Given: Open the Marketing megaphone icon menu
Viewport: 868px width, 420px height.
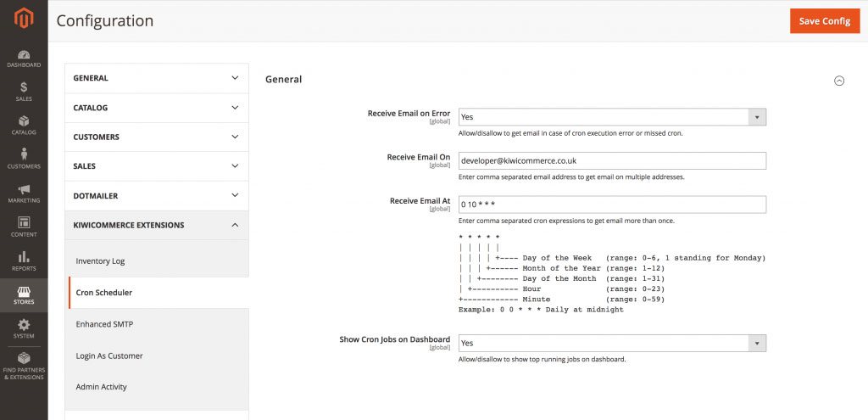Looking at the screenshot, I should point(24,193).
